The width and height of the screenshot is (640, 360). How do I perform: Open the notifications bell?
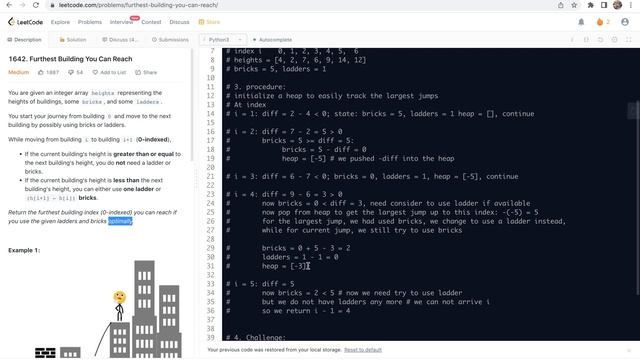point(581,22)
